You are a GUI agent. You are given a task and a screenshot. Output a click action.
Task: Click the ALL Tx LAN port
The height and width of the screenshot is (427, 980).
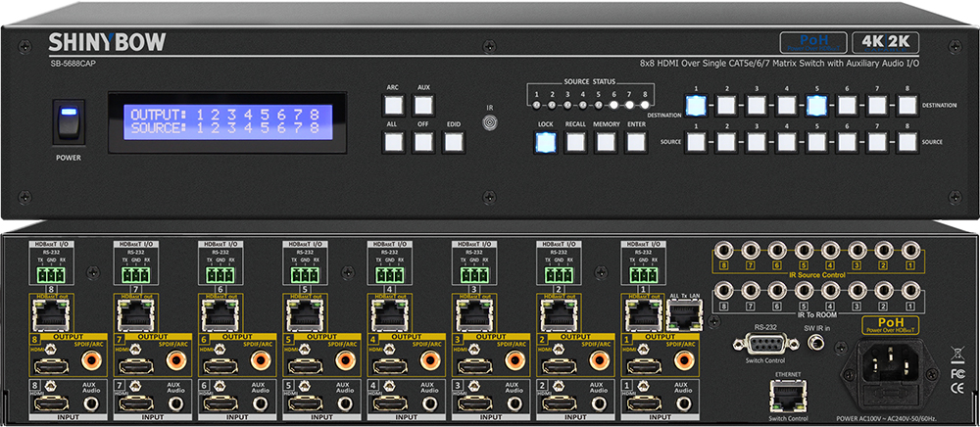point(683,316)
